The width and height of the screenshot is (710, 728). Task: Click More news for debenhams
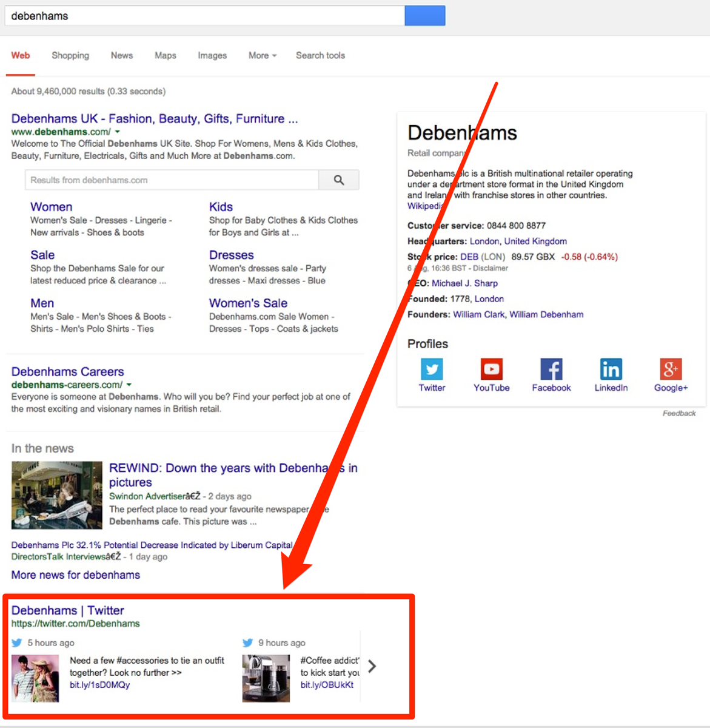tap(75, 575)
